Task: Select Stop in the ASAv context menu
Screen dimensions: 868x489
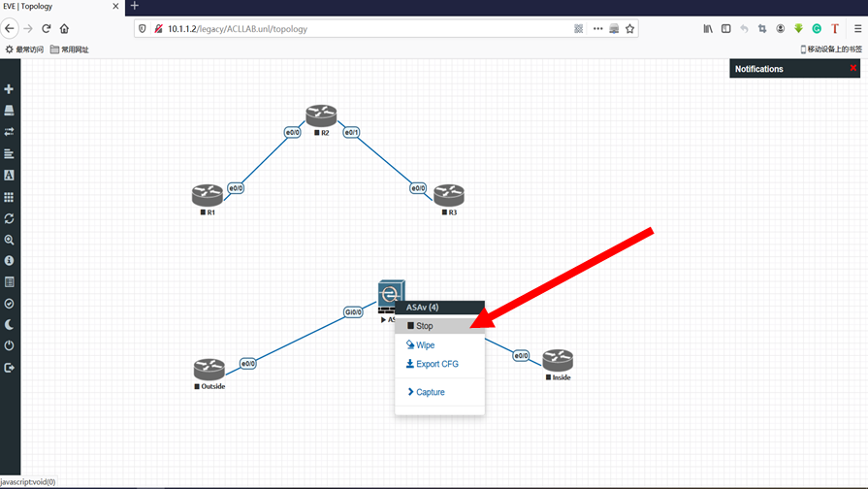Action: 425,326
